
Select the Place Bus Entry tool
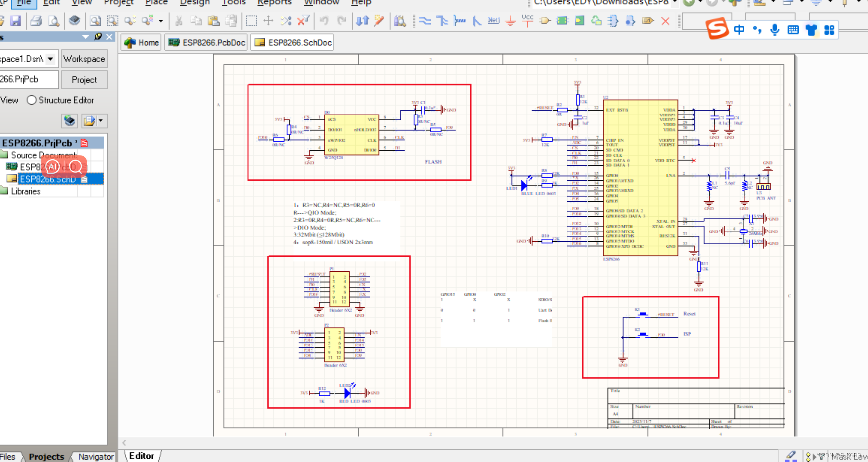(477, 21)
